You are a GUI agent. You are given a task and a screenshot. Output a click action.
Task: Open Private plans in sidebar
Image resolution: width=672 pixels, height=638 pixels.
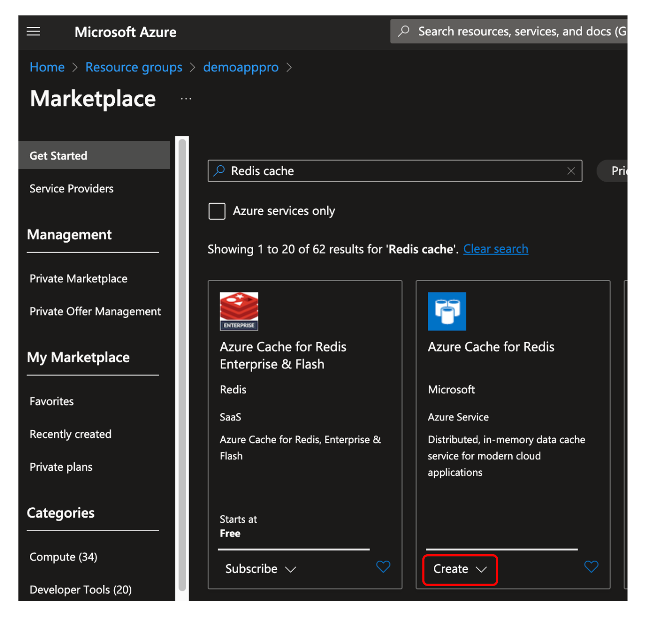coord(61,467)
